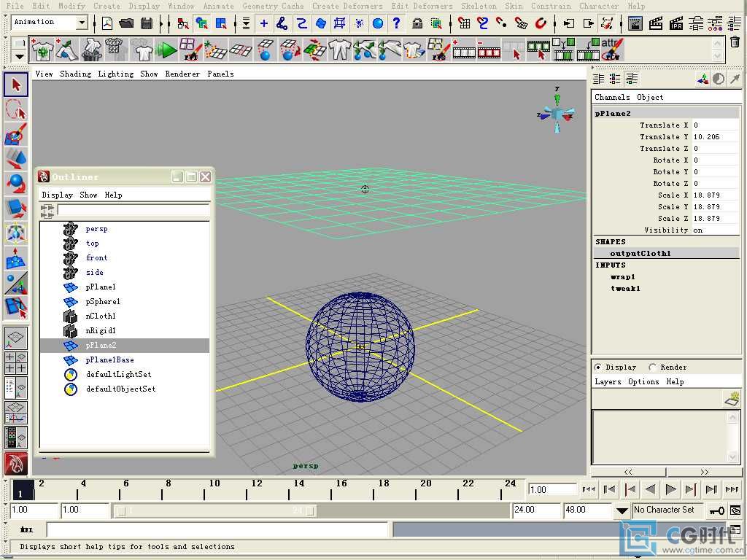The image size is (747, 560).
Task: Select the arrow Select tool in toolbox
Action: coord(16,85)
